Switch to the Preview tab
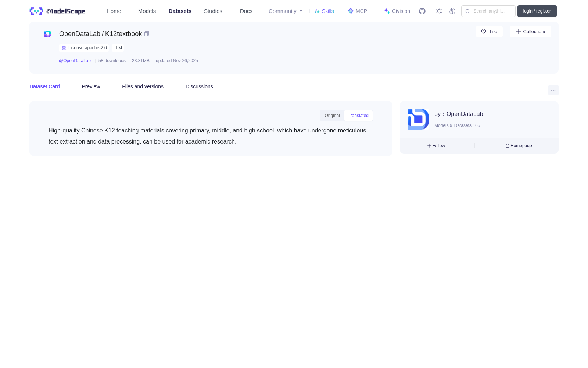Viewport: 588px width, 368px height. (x=91, y=86)
